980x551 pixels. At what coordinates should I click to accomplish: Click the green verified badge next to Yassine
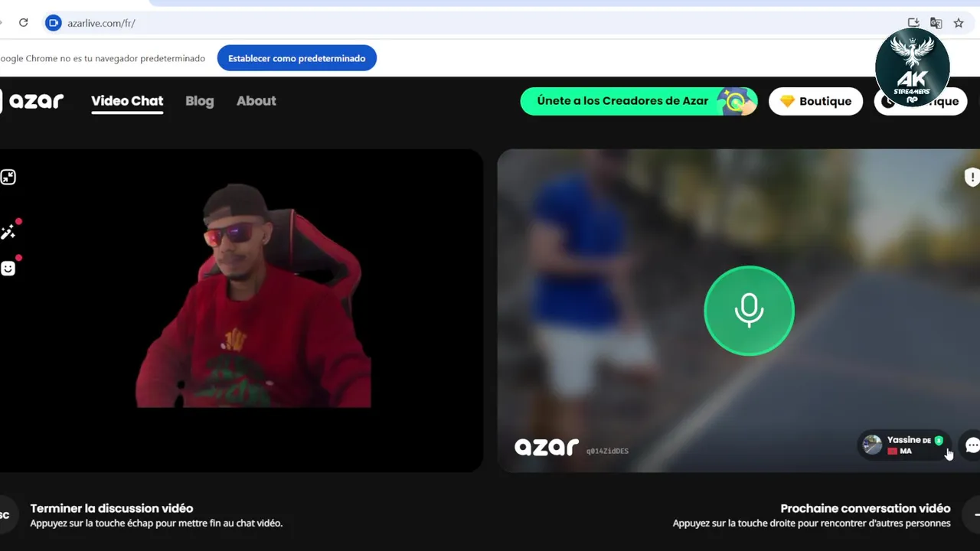coord(939,440)
